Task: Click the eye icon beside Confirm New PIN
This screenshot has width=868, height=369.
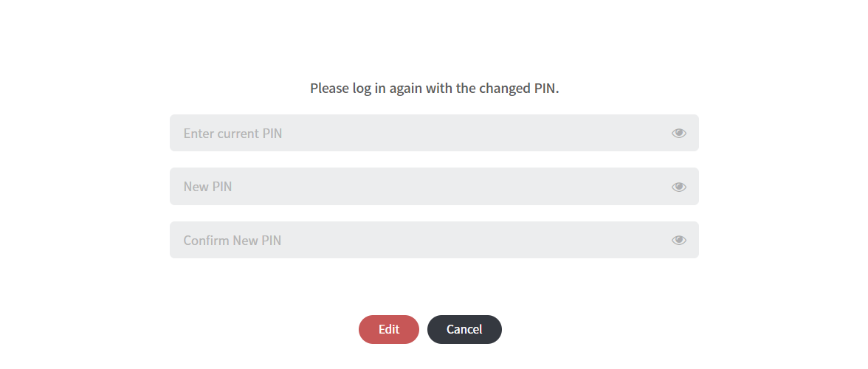Action: point(679,240)
